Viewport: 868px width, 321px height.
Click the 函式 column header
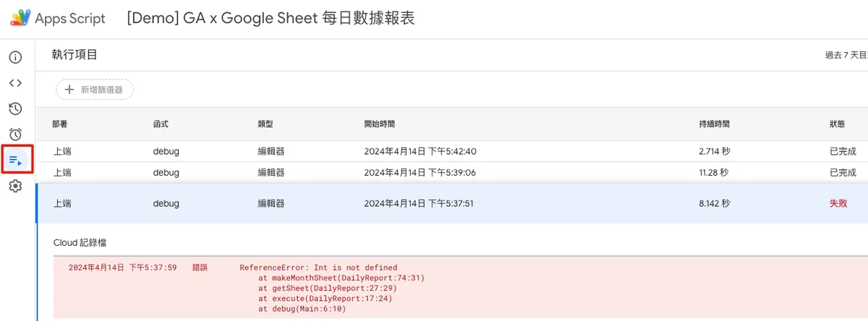tap(161, 124)
